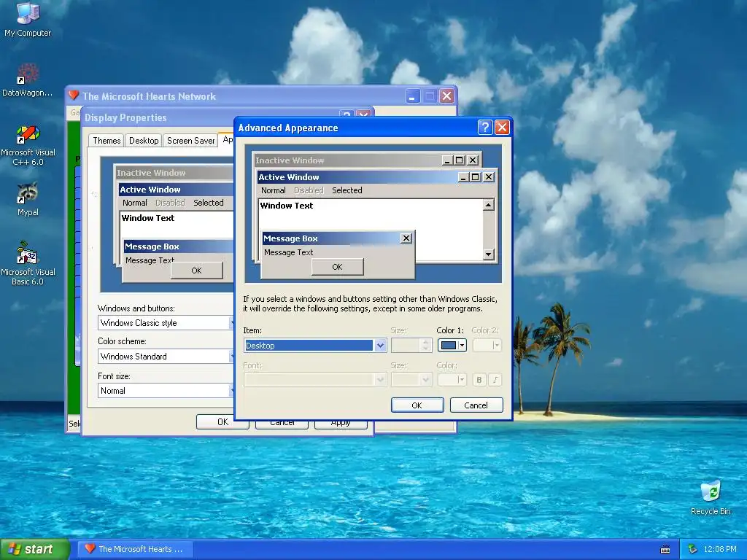
Task: Click the preview scrollbar up arrow
Action: [488, 205]
